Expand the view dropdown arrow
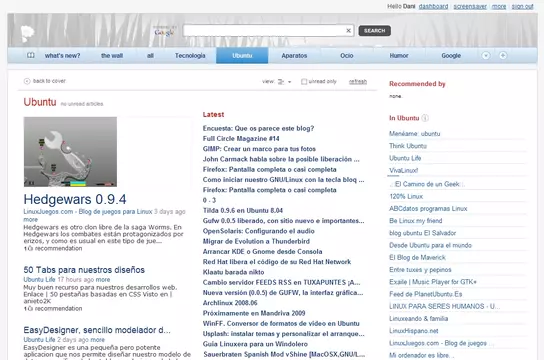This screenshot has height=360, width=544. click(290, 82)
